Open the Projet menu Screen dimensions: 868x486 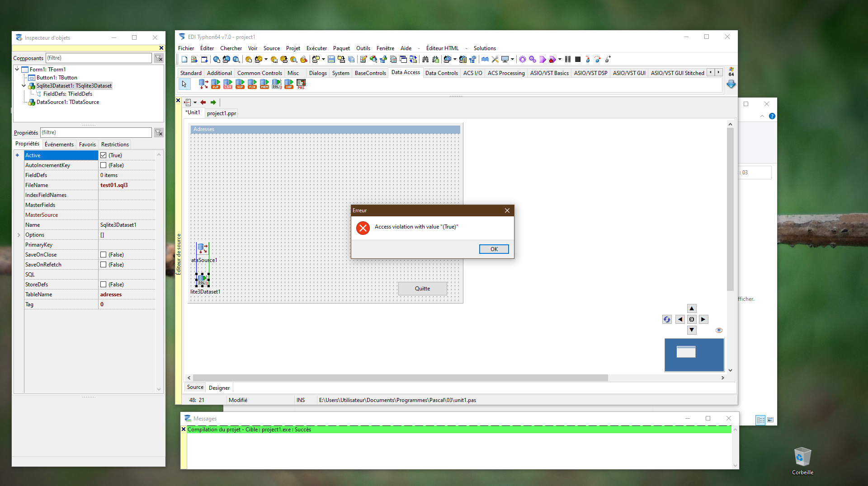pyautogui.click(x=292, y=48)
